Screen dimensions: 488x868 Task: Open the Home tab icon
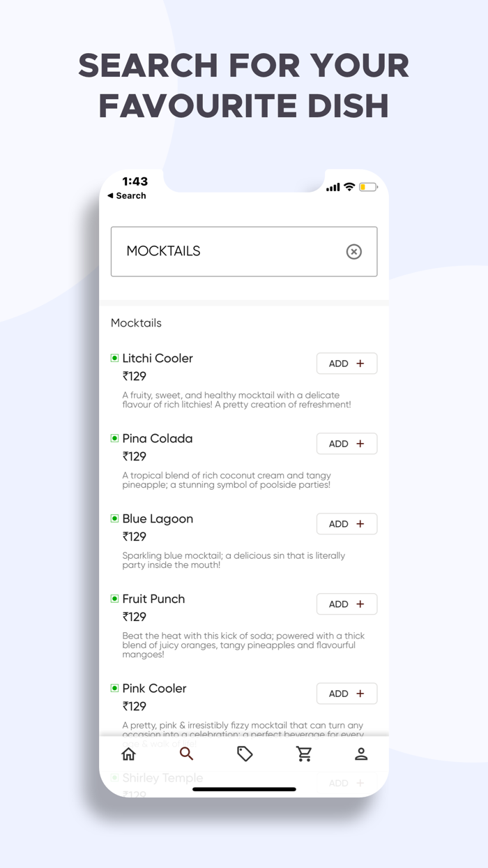(128, 754)
